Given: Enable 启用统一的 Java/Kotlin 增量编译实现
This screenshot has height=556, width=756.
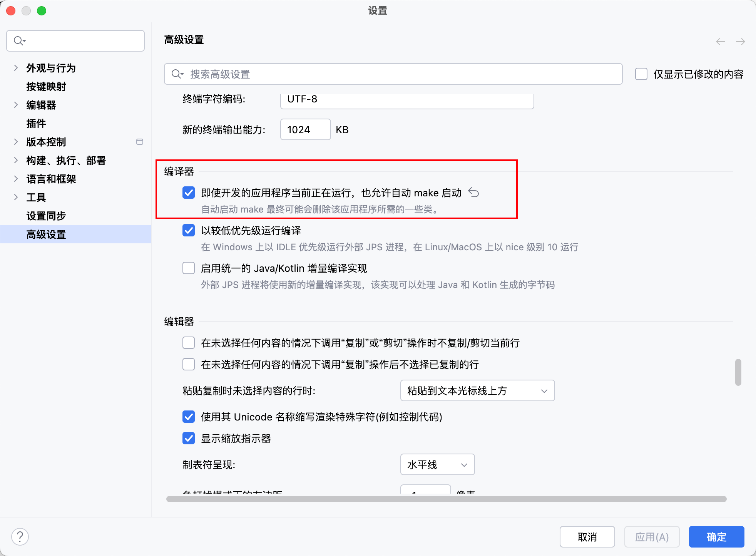Looking at the screenshot, I should coord(189,268).
